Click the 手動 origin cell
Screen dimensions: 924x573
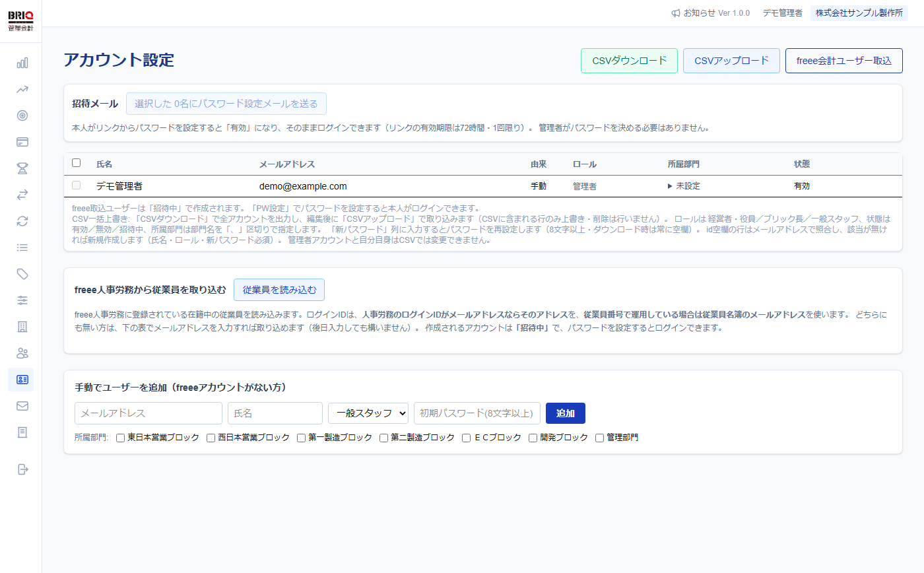coord(539,186)
